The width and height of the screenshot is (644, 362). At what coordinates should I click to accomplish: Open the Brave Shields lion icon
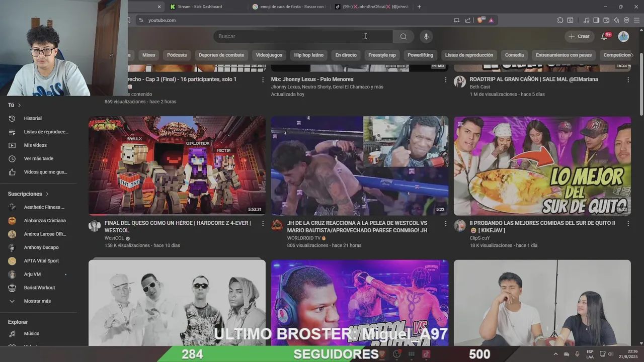point(480,20)
